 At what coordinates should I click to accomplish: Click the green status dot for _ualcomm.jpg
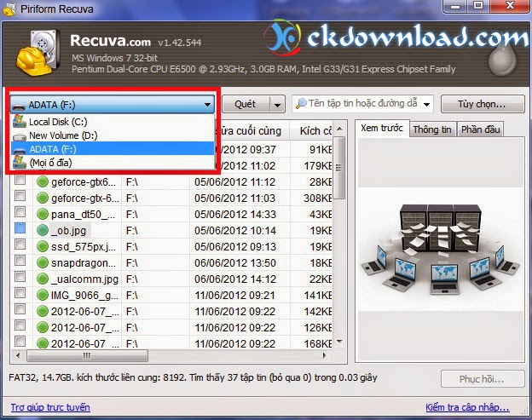tap(43, 279)
